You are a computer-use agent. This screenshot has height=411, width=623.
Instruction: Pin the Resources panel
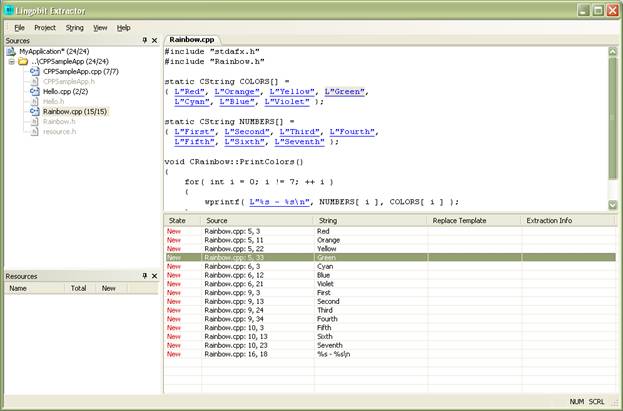(x=145, y=276)
